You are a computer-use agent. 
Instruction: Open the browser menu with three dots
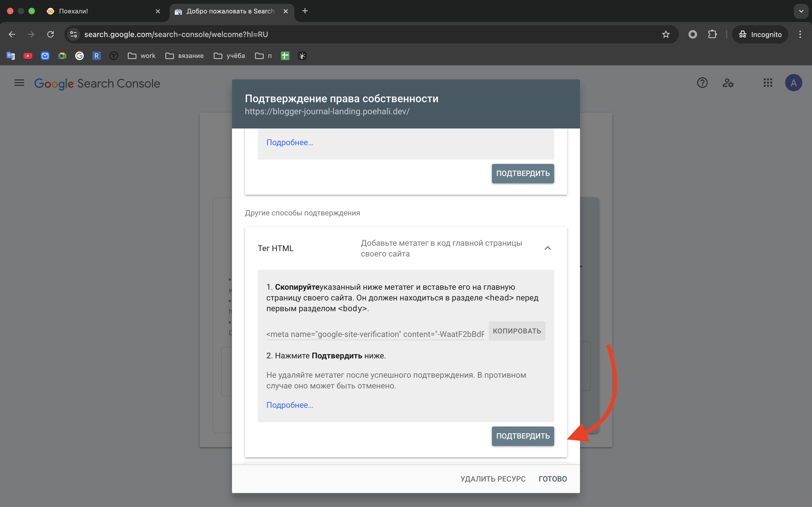point(800,34)
